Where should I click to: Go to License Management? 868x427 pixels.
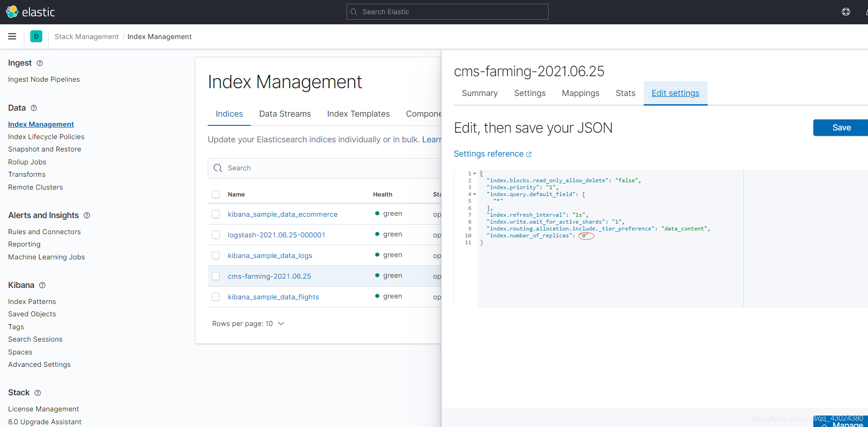[43, 409]
